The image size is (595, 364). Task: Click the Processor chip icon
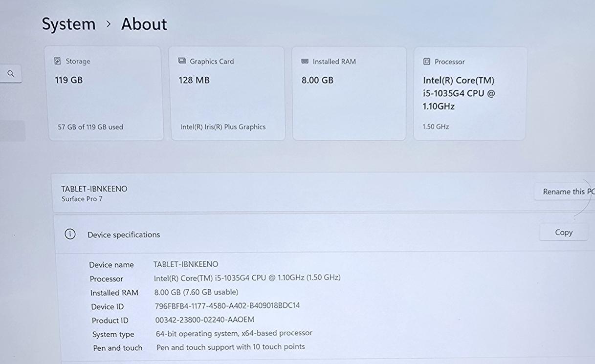pos(427,62)
